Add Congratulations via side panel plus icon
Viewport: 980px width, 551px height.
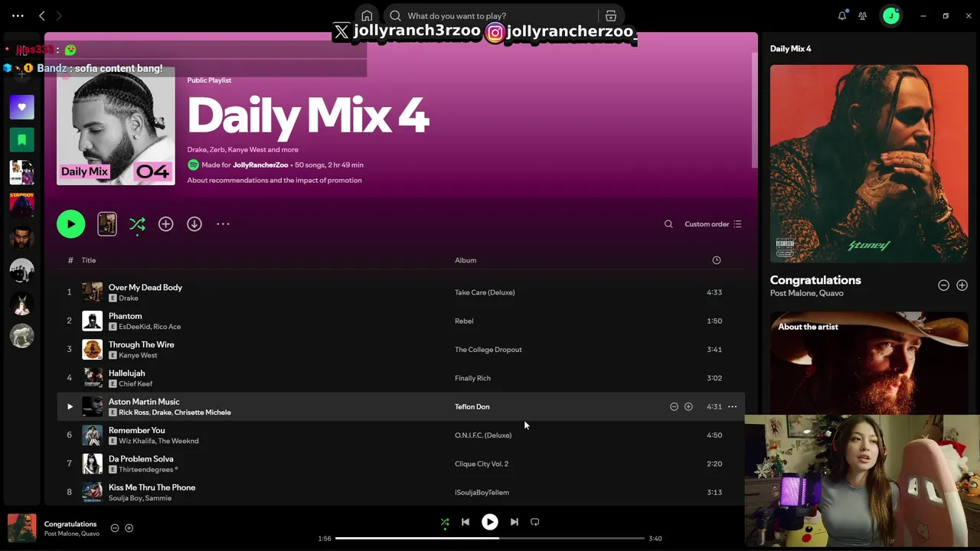coord(962,285)
